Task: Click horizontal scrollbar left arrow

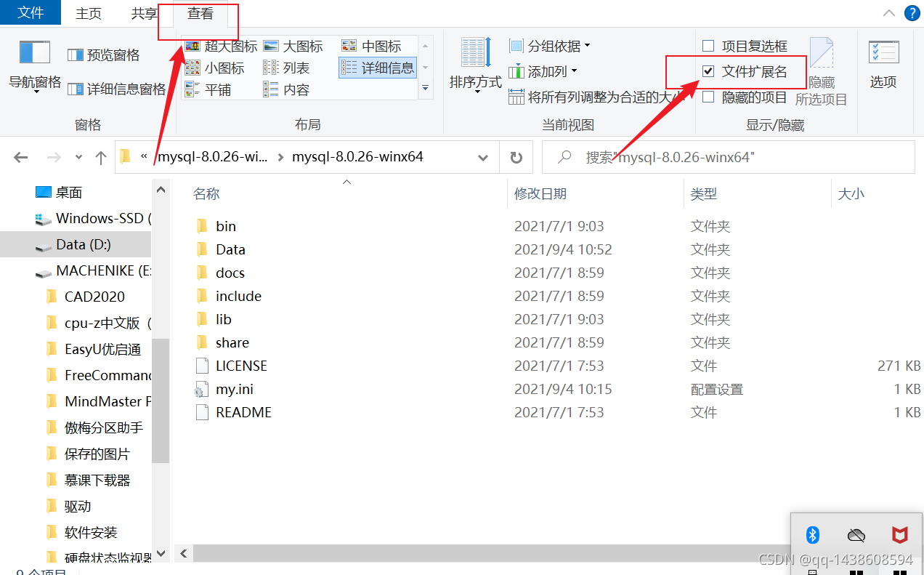Action: click(x=184, y=554)
